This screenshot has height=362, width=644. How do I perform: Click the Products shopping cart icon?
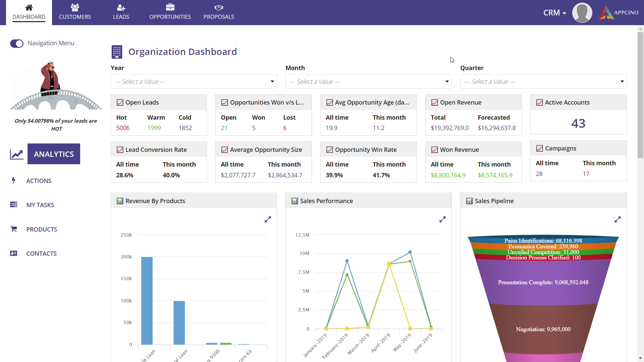[x=14, y=229]
